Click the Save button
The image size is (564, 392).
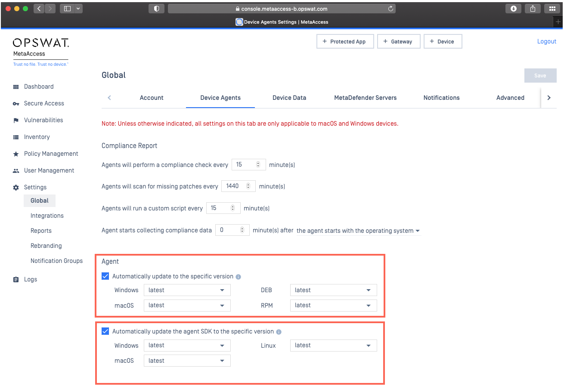click(540, 75)
